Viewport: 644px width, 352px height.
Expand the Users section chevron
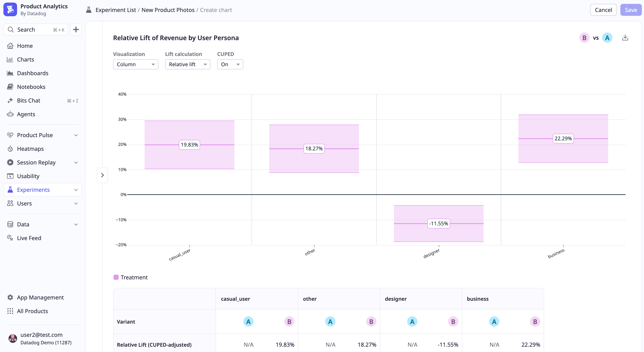pos(76,204)
